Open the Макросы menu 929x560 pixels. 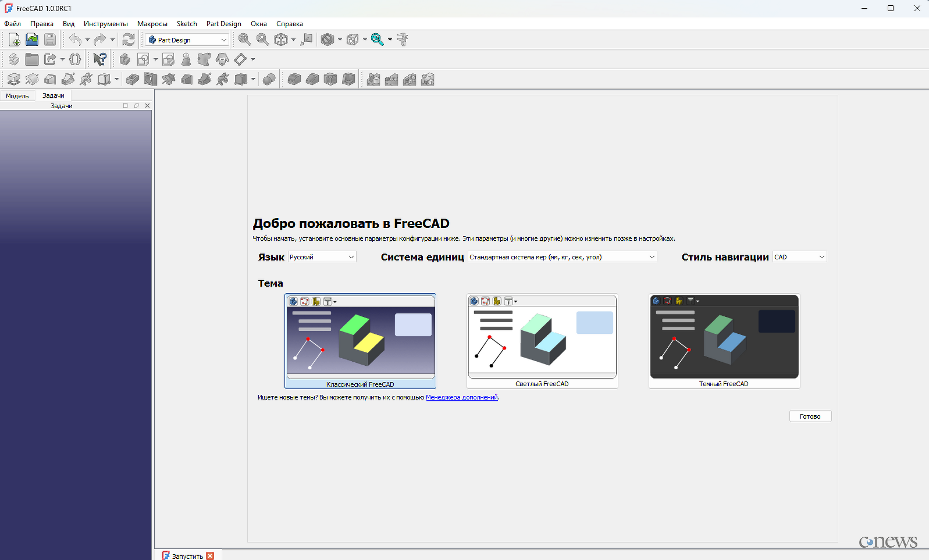coord(152,24)
